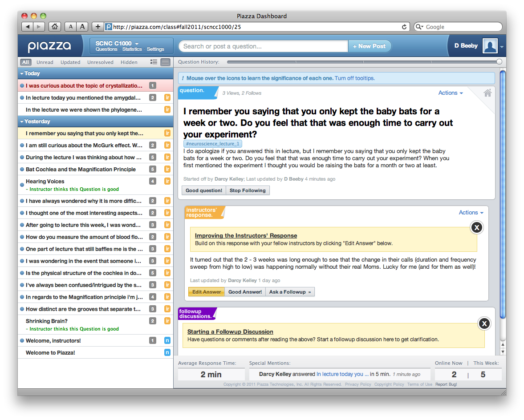Screen dimensions: 524x420
Task: Select the All filter tab
Action: (x=25, y=62)
